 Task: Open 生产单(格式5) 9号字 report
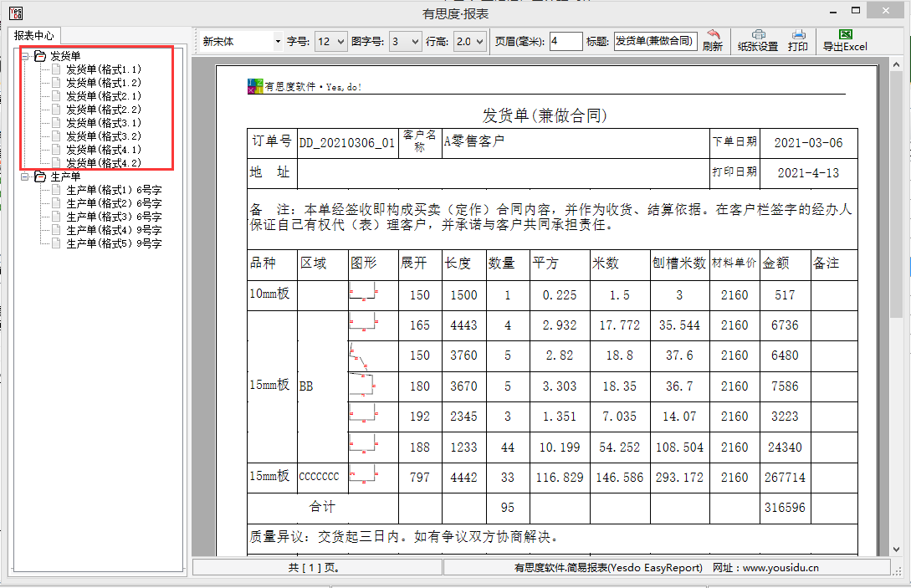[x=114, y=243]
